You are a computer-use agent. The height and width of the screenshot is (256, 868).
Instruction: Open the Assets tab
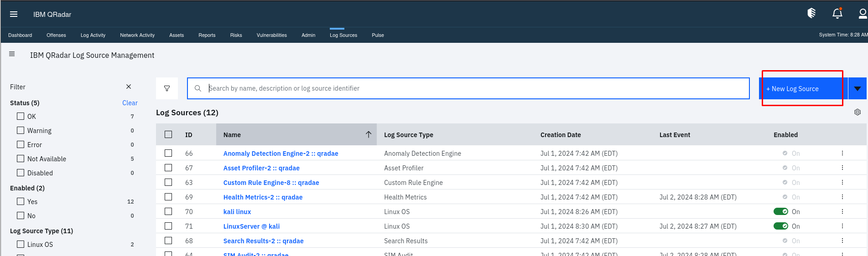click(x=177, y=35)
